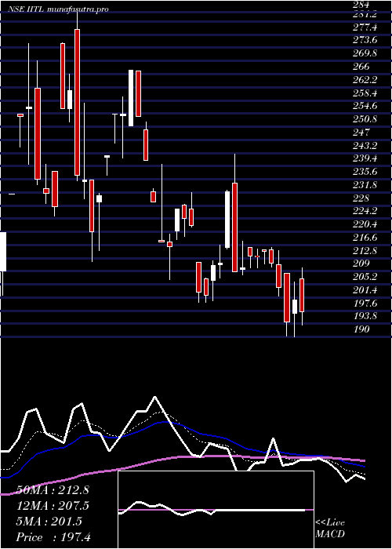Viewport: 392px width, 549px height.
Task: Click the 228 price axis label
Action: tap(361, 198)
